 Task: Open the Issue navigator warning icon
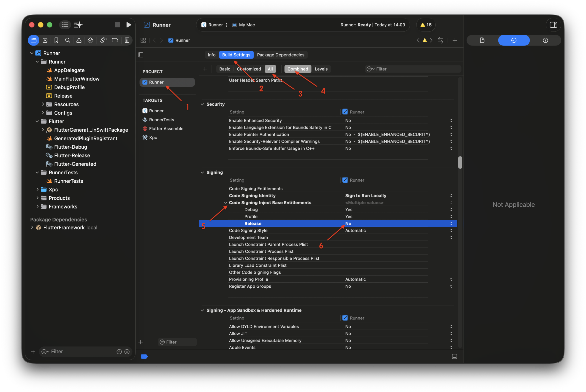(x=79, y=40)
